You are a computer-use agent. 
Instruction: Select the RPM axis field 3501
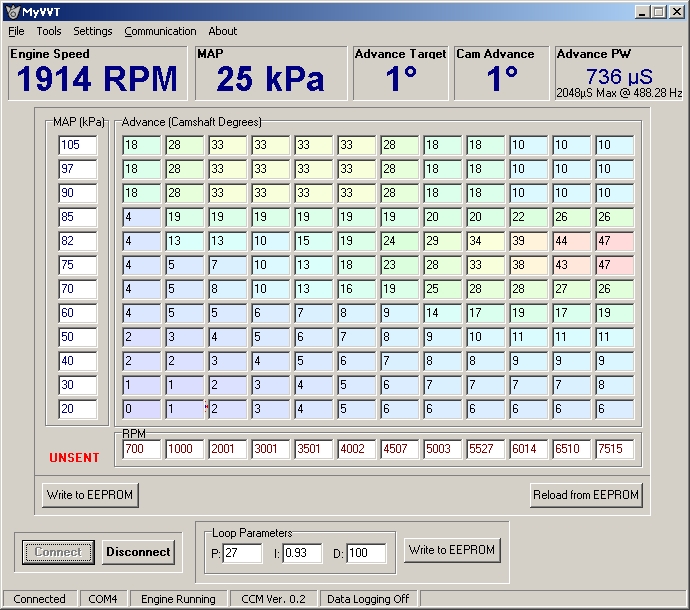(314, 449)
